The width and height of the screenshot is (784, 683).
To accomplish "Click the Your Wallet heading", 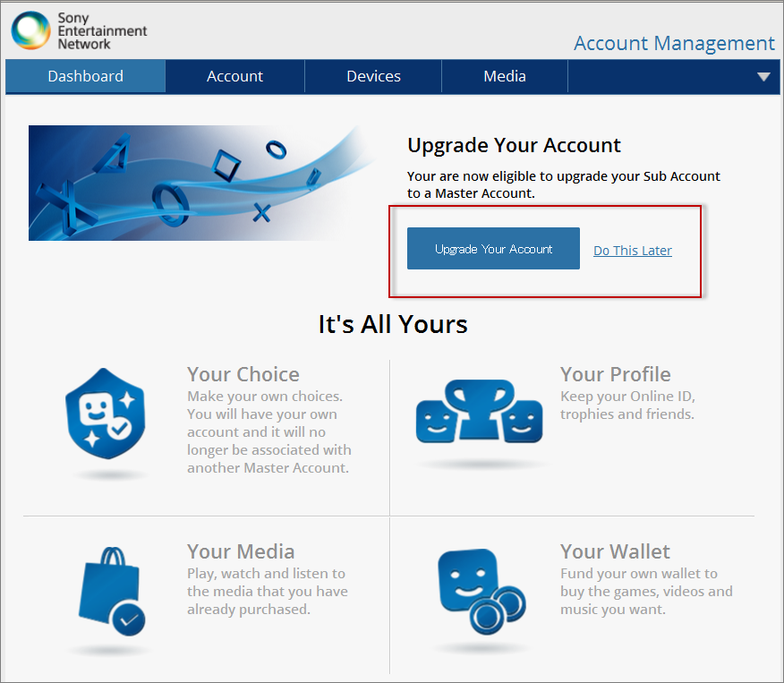I will (615, 551).
